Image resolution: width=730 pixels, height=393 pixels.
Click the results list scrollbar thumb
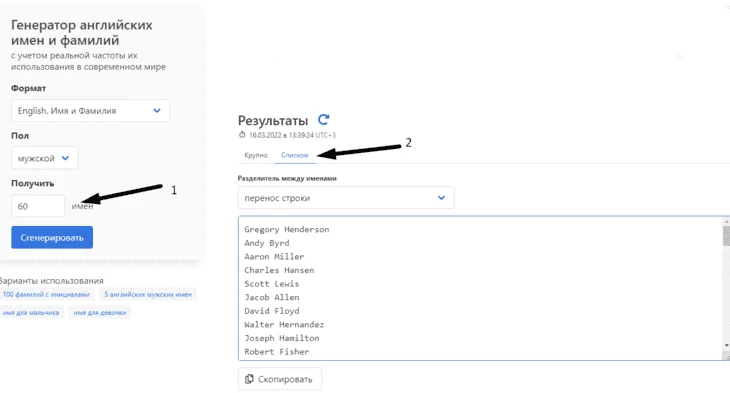tap(726, 236)
